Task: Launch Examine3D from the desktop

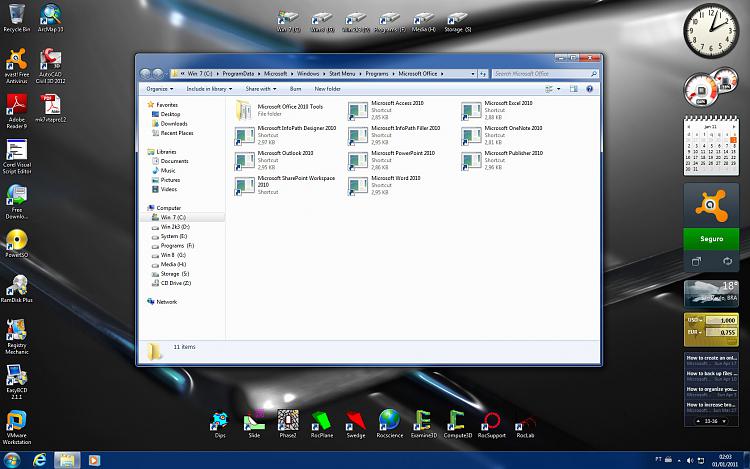Action: [424, 425]
